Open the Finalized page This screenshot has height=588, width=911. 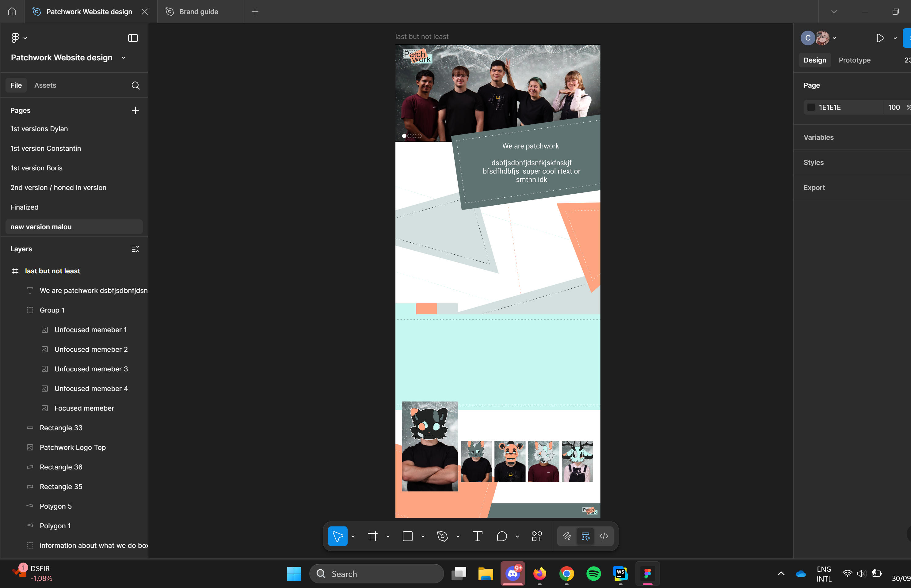point(25,207)
